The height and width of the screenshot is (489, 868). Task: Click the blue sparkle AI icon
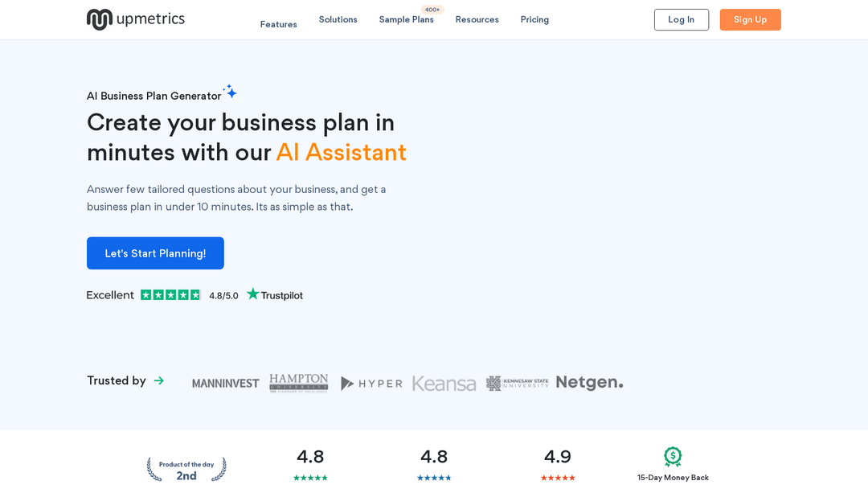coord(231,92)
